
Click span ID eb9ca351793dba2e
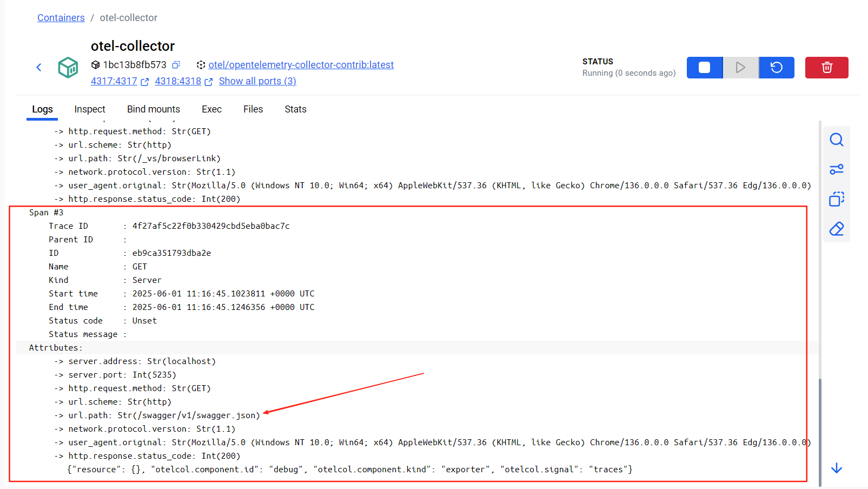172,253
